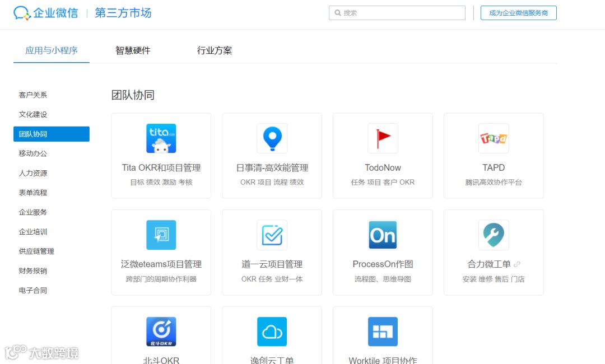
Task: Open the Worktile app icon
Action: [383, 332]
